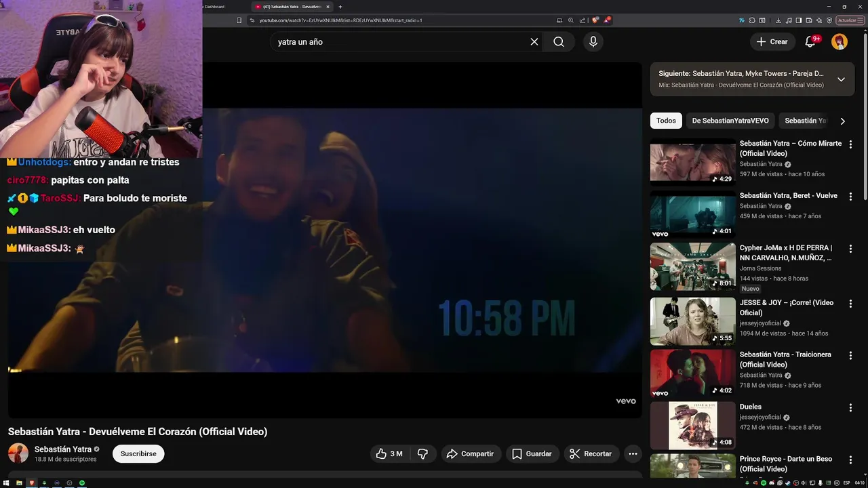Close the Sebastián Yatra browser tab
The width and height of the screenshot is (868, 488).
(x=328, y=7)
